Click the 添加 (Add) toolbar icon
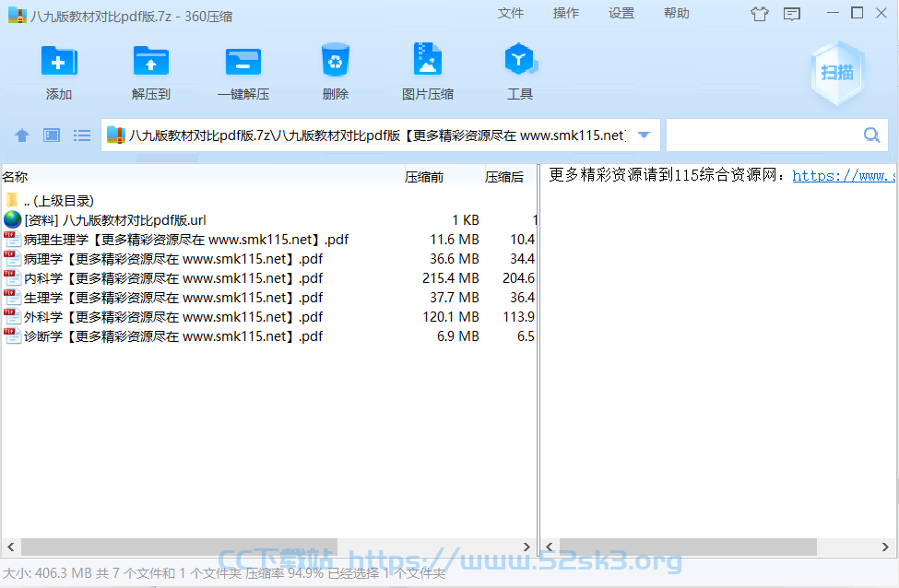The width and height of the screenshot is (899, 588). click(59, 61)
